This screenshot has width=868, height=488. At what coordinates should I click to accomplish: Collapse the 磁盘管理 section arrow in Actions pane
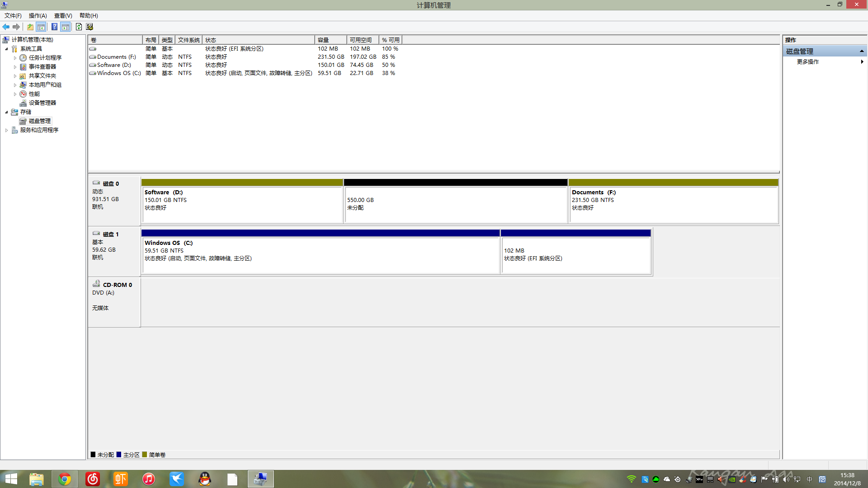[x=862, y=51]
